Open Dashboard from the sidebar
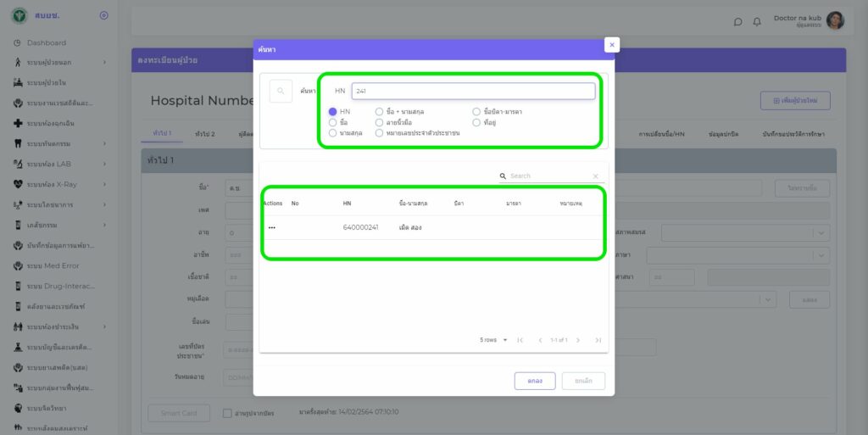The image size is (868, 435). tap(46, 42)
